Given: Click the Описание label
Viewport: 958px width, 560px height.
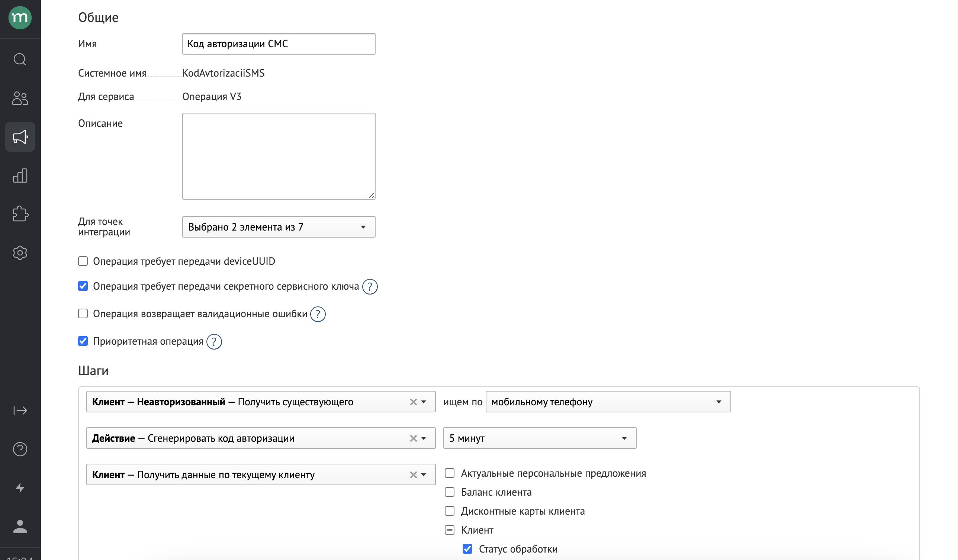Looking at the screenshot, I should pos(100,123).
